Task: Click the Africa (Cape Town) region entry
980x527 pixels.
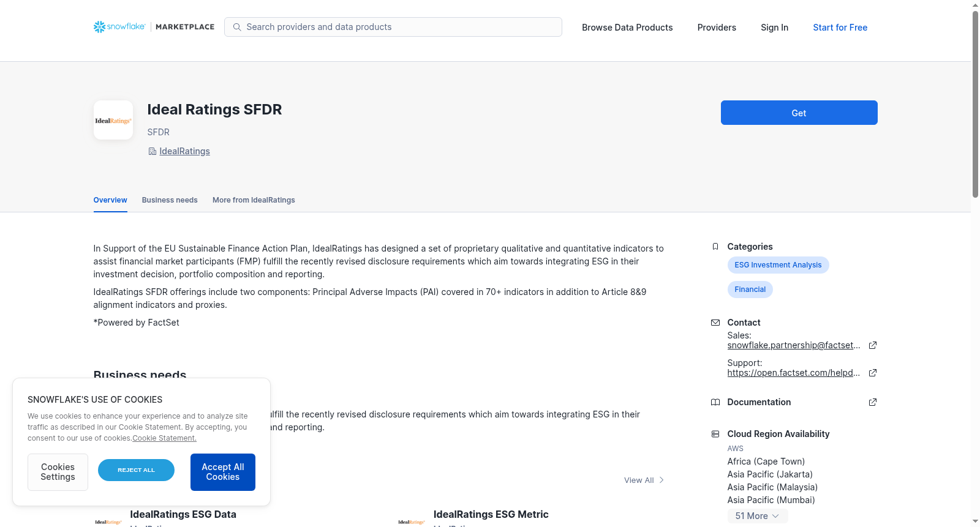Action: (766, 462)
